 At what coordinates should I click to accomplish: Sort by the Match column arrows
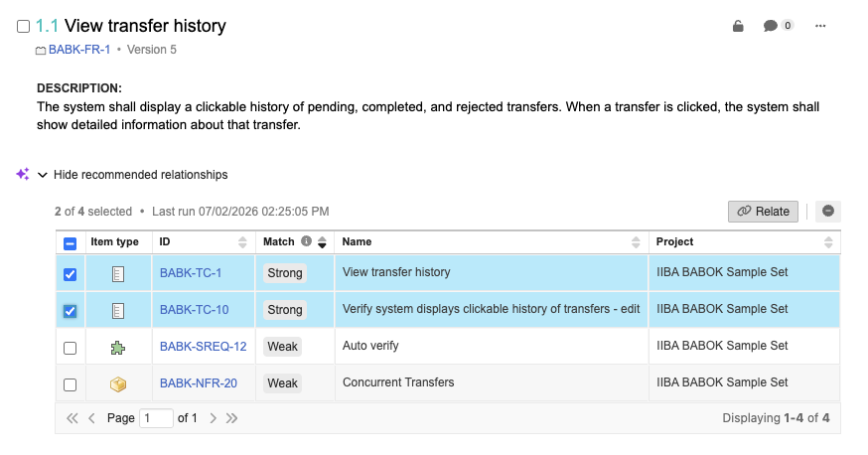[x=322, y=241]
